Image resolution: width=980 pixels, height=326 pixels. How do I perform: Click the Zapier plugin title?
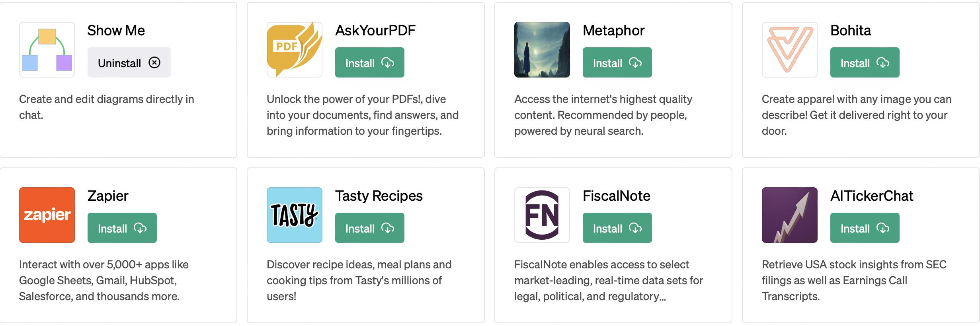(x=108, y=196)
